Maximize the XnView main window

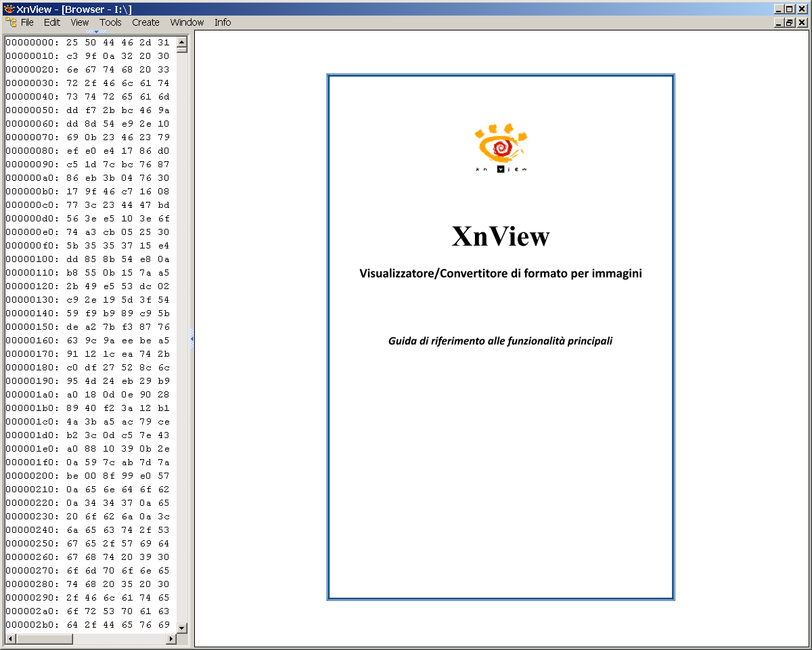790,9
